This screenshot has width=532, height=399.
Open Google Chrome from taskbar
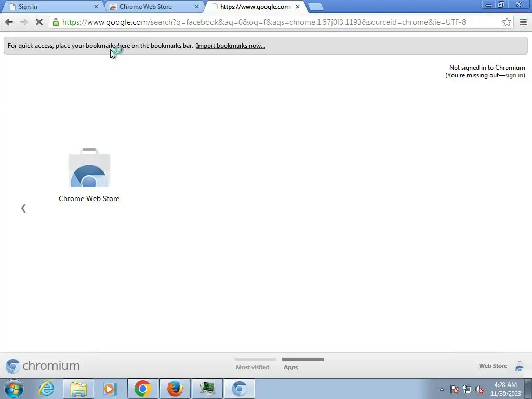(142, 389)
